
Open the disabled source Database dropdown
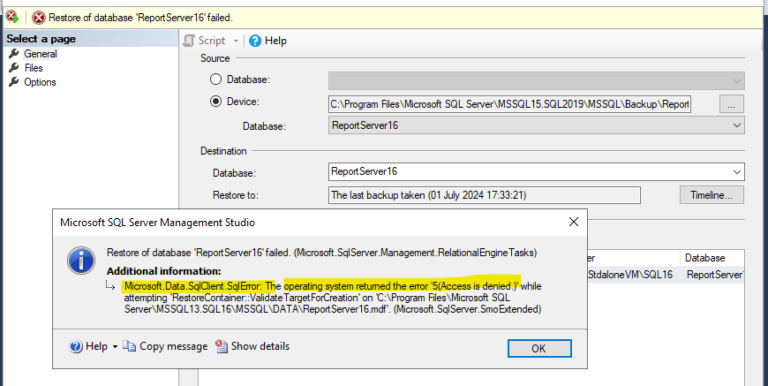536,81
